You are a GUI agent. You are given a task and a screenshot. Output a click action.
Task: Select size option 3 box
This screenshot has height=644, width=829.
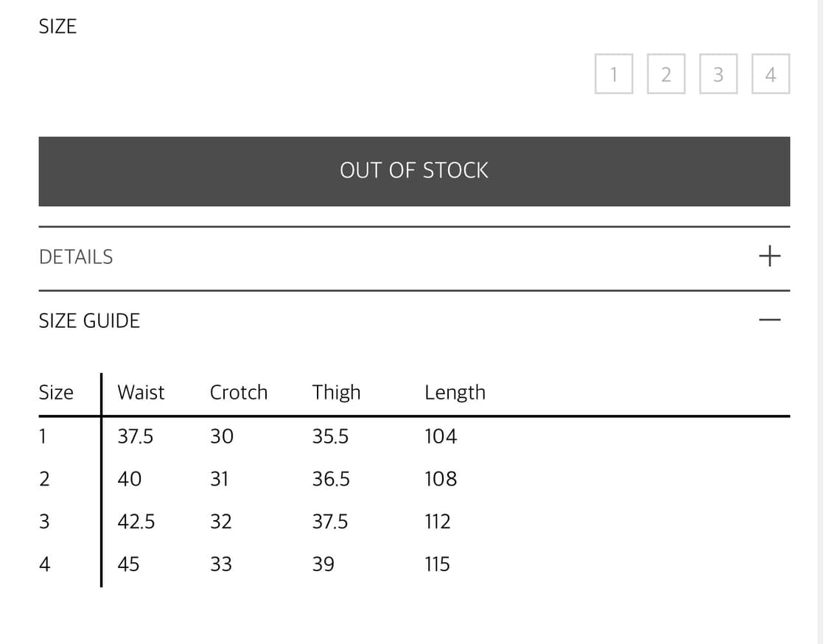coord(718,74)
